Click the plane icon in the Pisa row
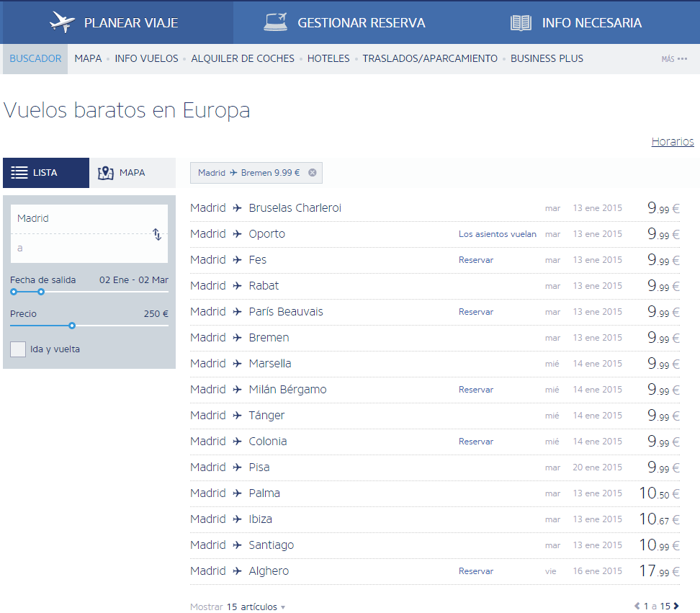This screenshot has height=613, width=700. tap(238, 467)
